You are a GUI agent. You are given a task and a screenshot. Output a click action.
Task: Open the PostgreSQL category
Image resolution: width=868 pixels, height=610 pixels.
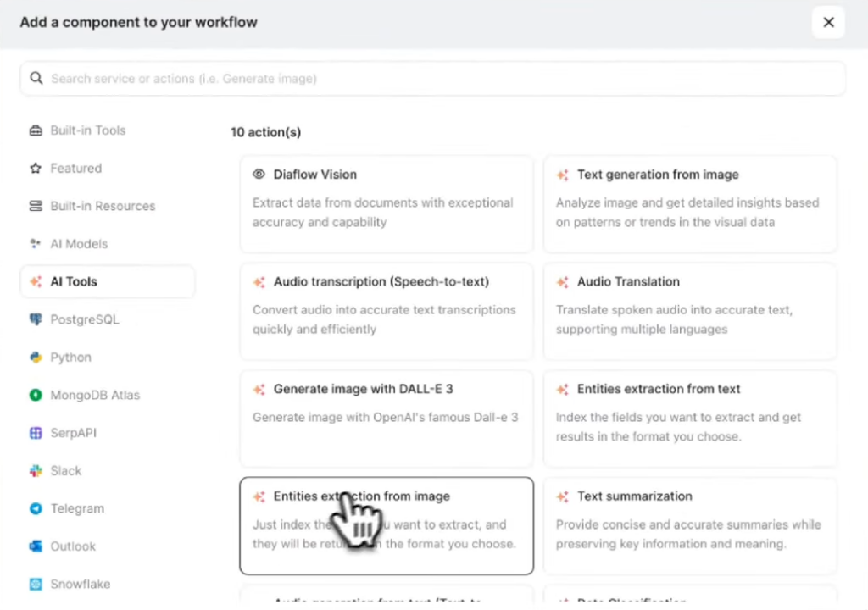coord(107,319)
